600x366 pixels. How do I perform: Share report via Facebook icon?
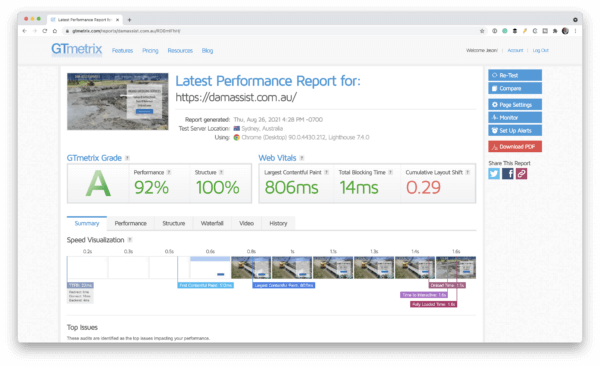508,174
